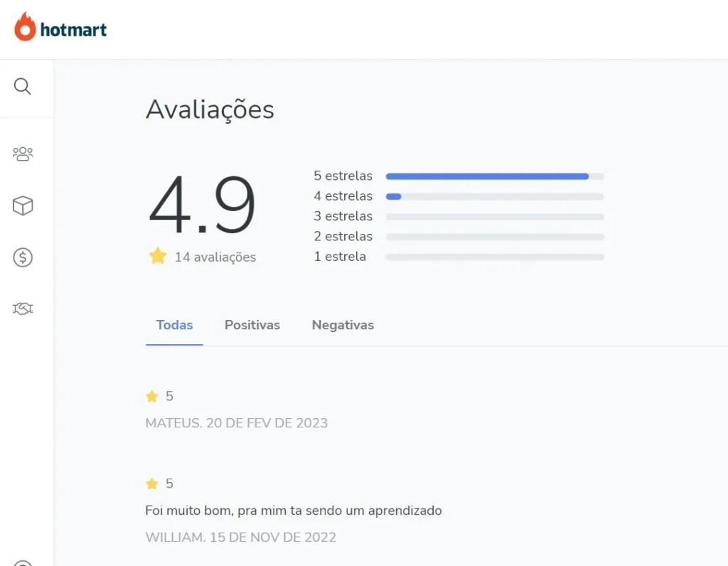Viewport: 728px width, 566px height.
Task: Click the 4.9 average rating number
Action: [202, 204]
